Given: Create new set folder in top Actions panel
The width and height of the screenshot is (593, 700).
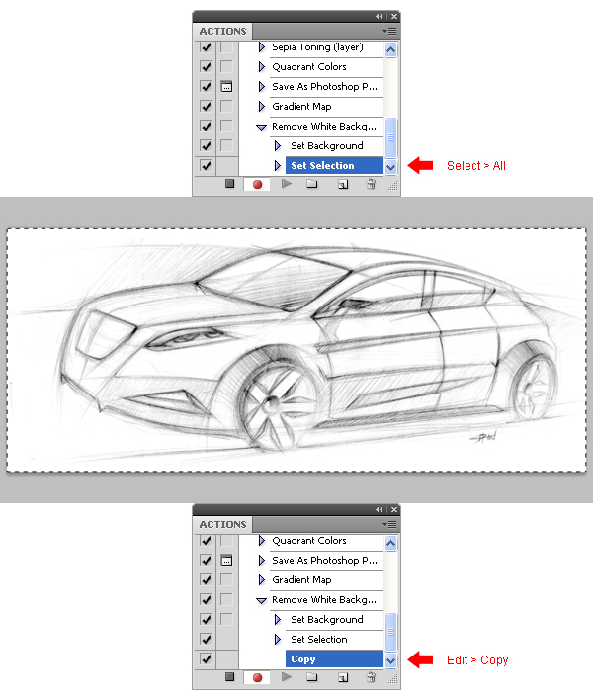Looking at the screenshot, I should [312, 184].
